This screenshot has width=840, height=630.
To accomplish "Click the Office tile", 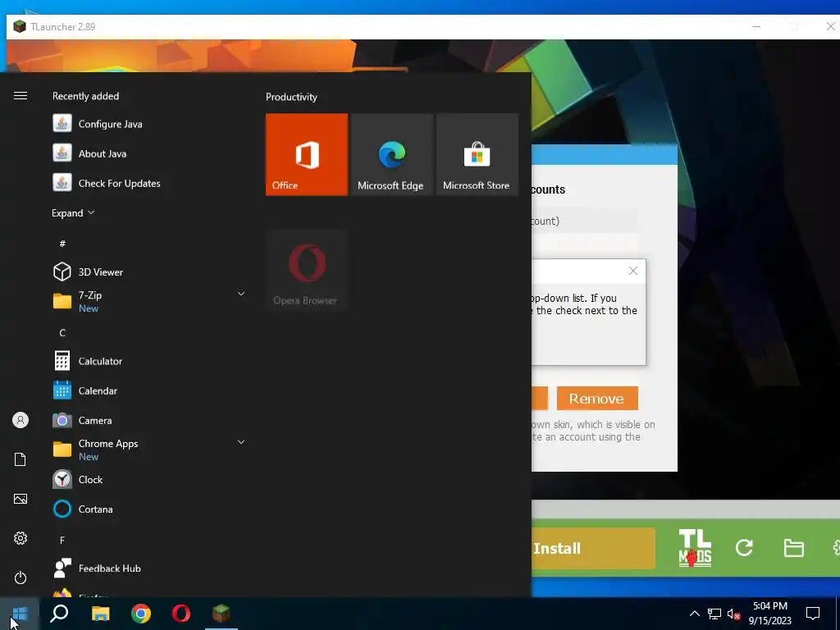I will [x=307, y=154].
